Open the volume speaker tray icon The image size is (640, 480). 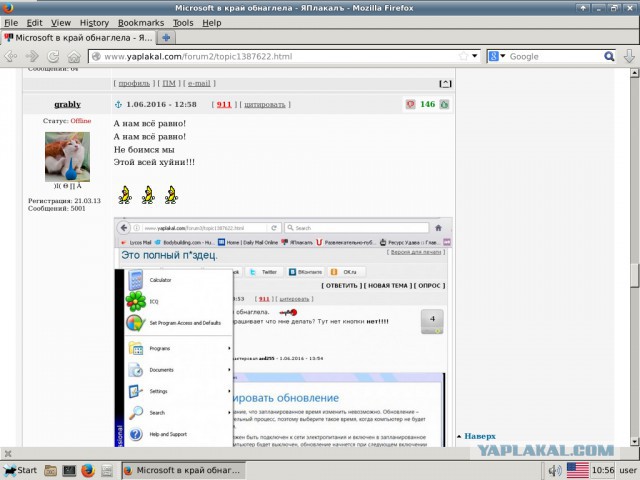click(x=555, y=471)
